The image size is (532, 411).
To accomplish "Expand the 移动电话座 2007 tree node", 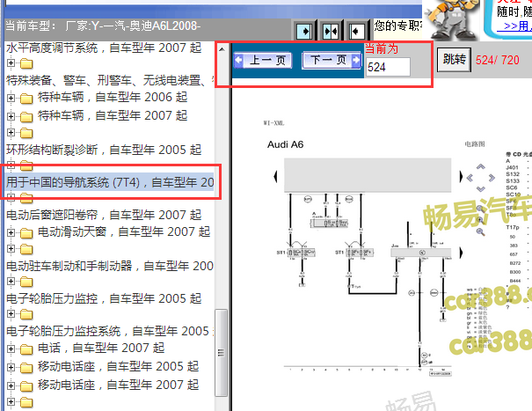I will (x=11, y=385).
